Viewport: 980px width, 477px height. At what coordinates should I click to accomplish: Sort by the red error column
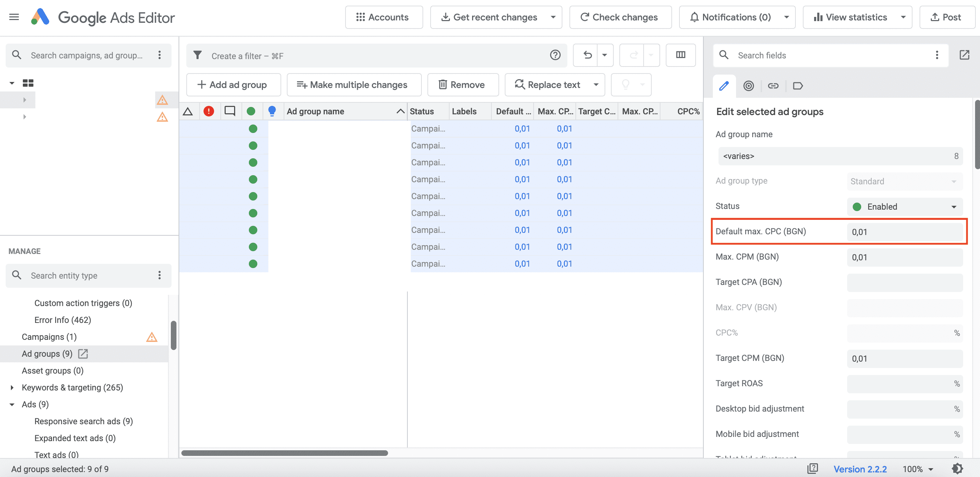(x=208, y=111)
